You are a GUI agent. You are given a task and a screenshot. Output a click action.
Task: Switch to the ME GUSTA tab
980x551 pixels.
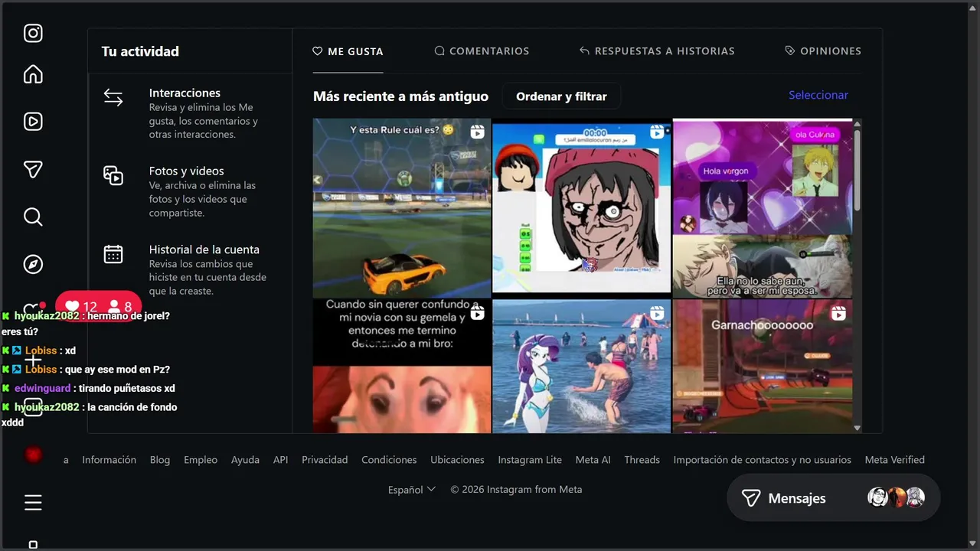348,51
